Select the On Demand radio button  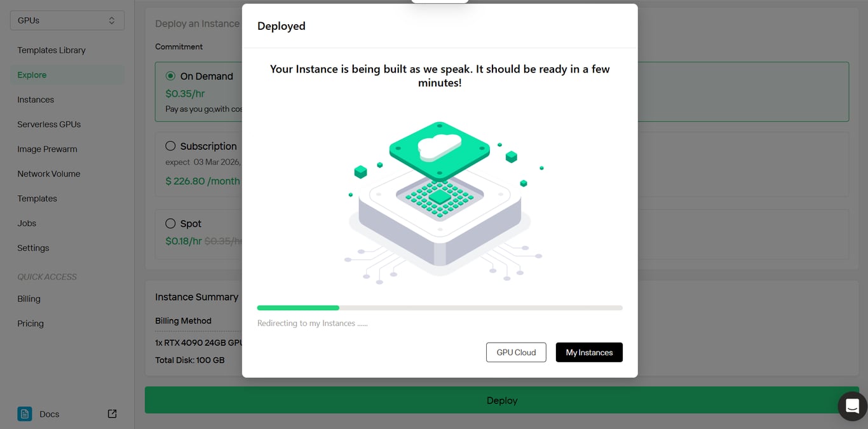coord(170,76)
